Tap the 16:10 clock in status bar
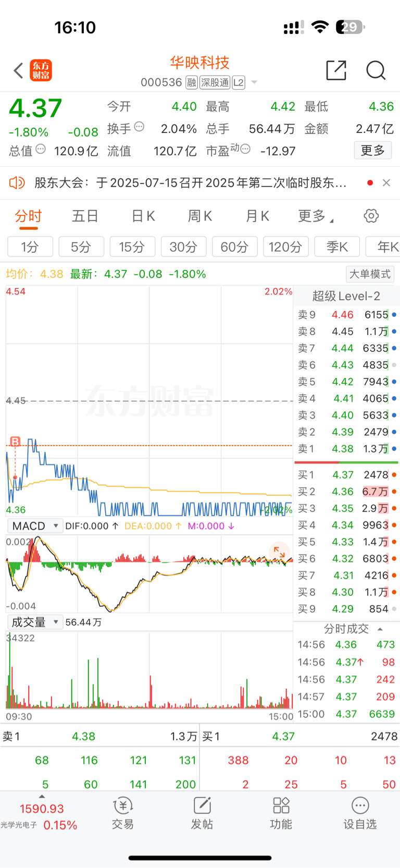Screen dimensions: 400x868 (x=75, y=27)
